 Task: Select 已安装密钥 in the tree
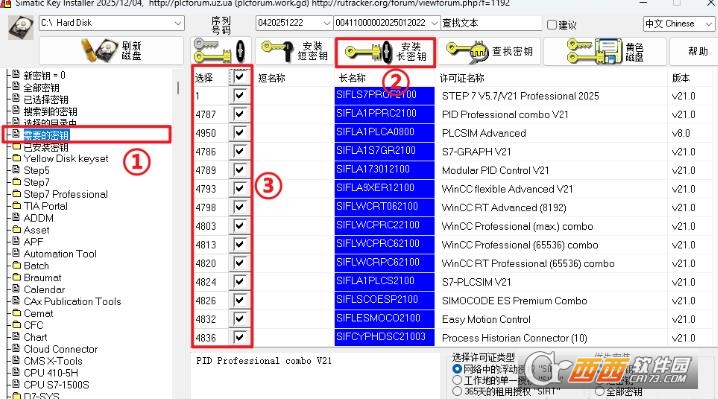pos(46,147)
